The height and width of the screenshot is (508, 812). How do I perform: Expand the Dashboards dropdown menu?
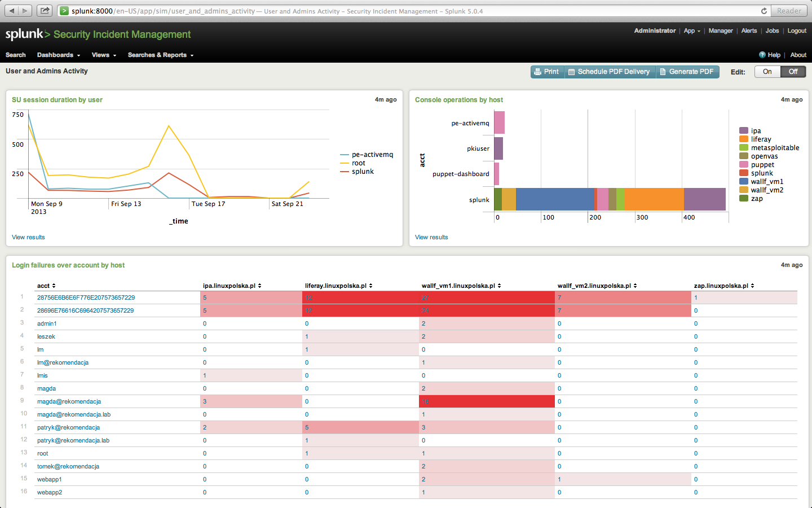tap(59, 55)
